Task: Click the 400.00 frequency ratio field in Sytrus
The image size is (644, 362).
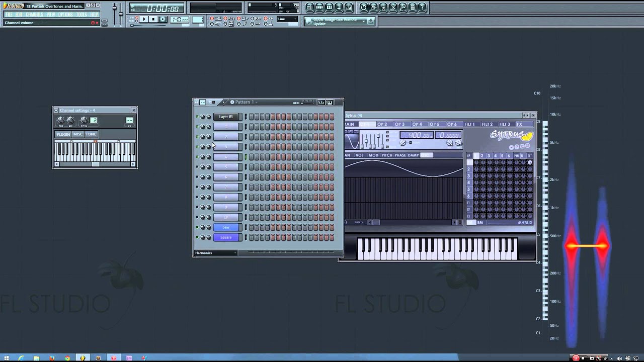Action: 416,135
